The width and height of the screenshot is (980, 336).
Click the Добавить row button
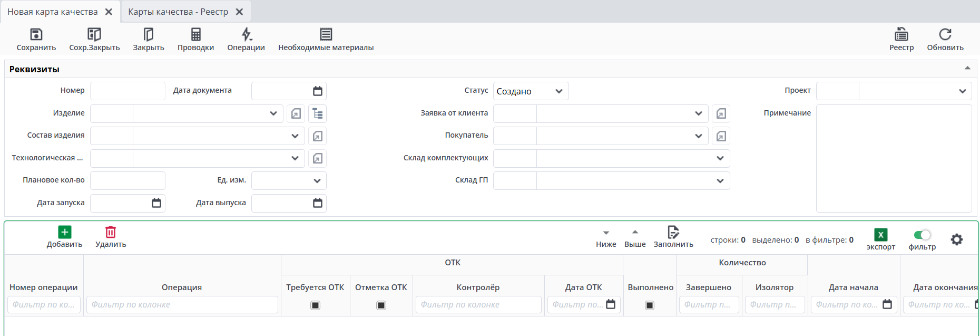click(64, 237)
